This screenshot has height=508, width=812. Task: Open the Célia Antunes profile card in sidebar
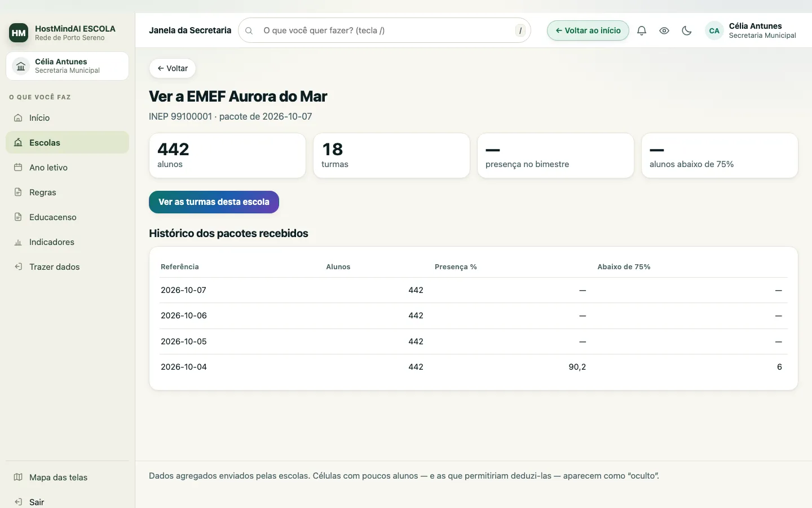(67, 66)
